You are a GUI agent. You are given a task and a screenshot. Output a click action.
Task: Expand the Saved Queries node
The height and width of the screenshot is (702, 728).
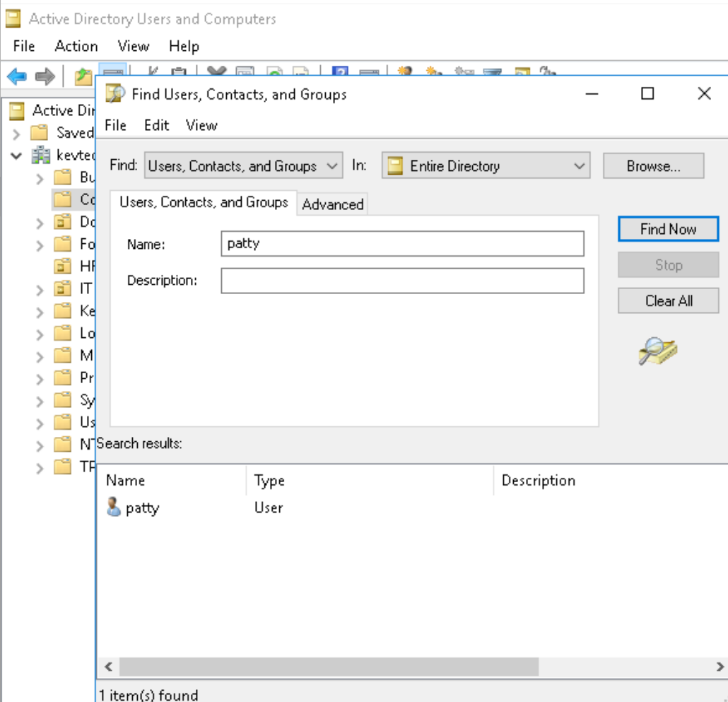[x=17, y=134]
